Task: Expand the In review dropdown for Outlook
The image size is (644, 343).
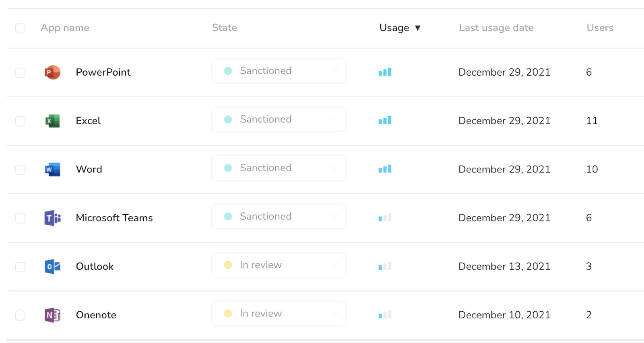Action: click(x=279, y=265)
